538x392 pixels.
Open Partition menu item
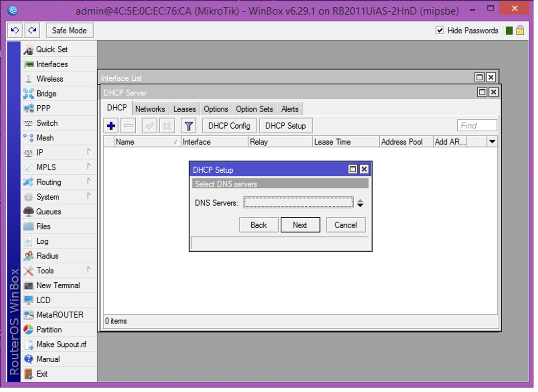tap(58, 330)
